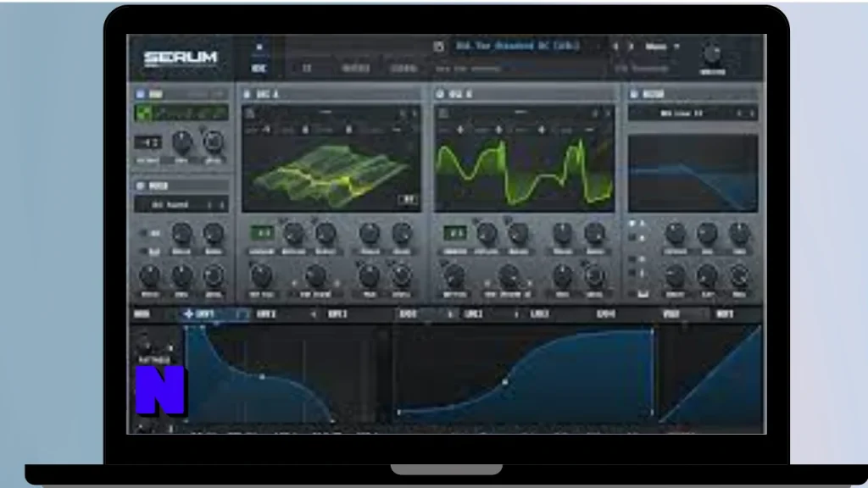Toggle the noise key-track switch
Viewport: 868px width, 488px height.
144,251
